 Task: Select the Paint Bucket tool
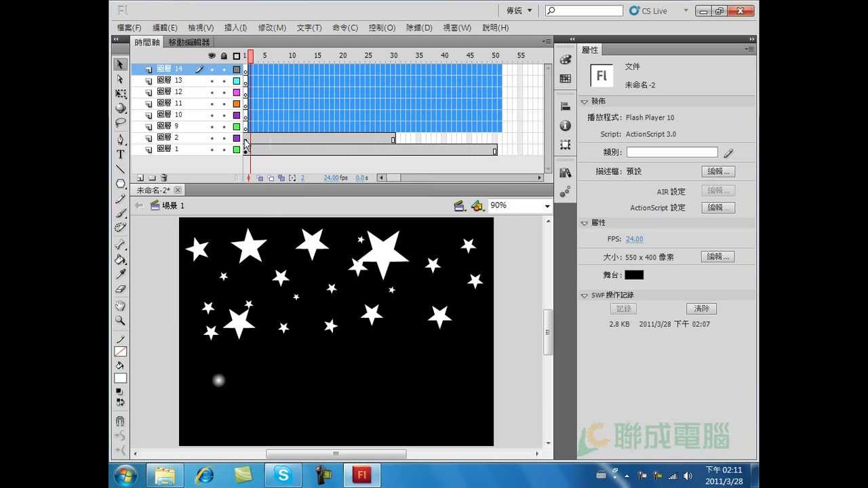tap(120, 260)
